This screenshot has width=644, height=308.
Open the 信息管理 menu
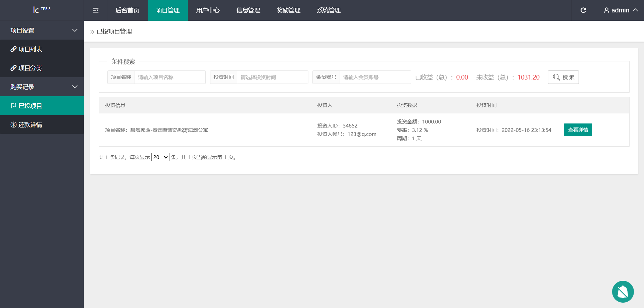(248, 10)
